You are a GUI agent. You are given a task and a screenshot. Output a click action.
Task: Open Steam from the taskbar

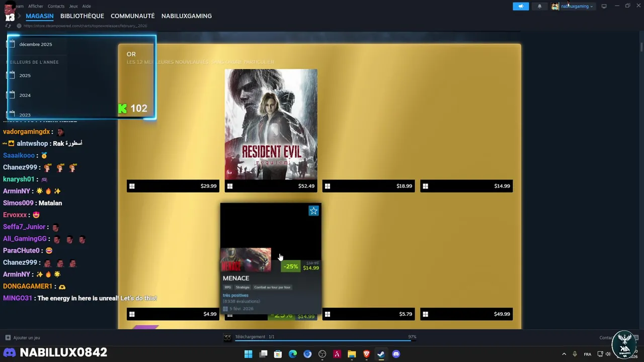381,354
